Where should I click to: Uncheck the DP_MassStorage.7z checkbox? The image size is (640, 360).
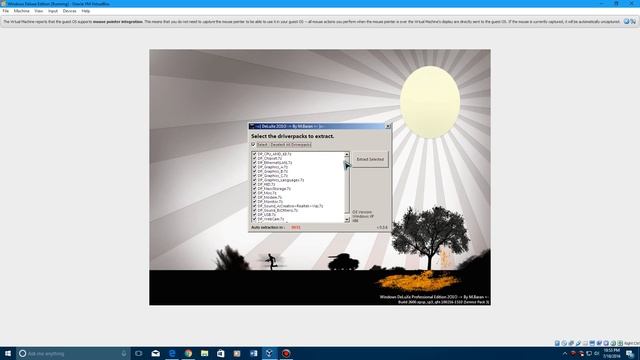click(x=254, y=189)
